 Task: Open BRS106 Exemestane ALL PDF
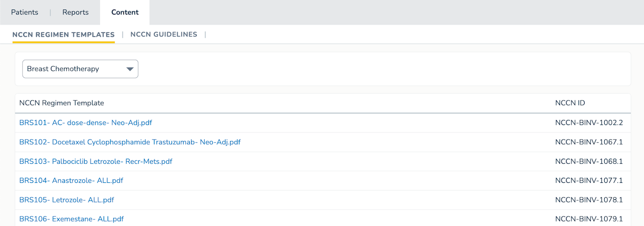[x=71, y=219]
